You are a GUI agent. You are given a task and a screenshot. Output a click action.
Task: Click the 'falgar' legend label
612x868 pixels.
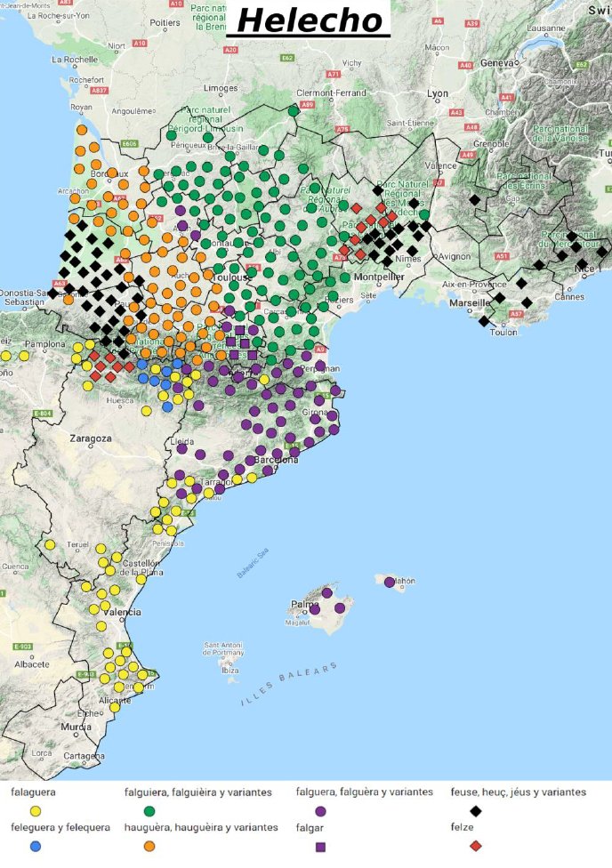pos(310,828)
